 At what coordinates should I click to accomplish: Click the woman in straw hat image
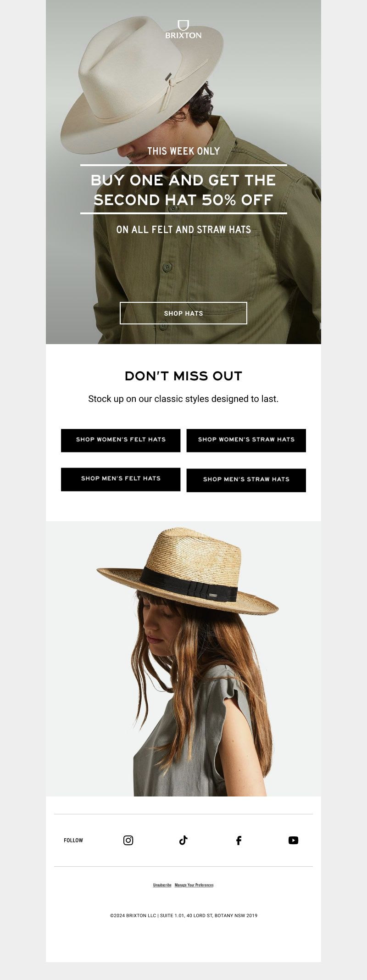(183, 658)
